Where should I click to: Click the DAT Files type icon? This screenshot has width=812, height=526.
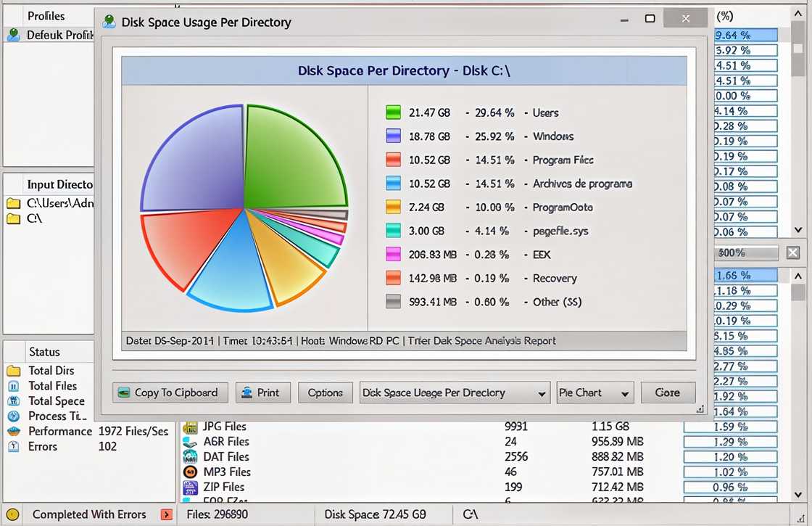click(190, 457)
